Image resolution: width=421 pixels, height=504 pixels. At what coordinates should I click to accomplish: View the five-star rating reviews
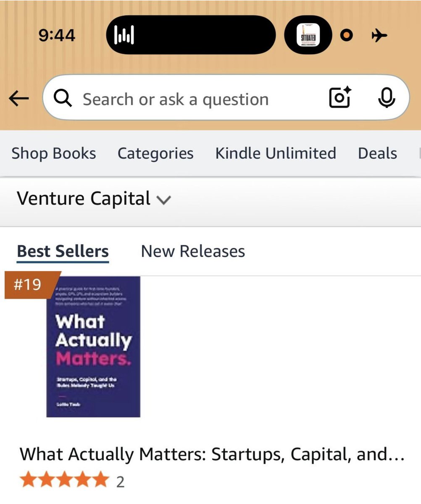click(72, 481)
